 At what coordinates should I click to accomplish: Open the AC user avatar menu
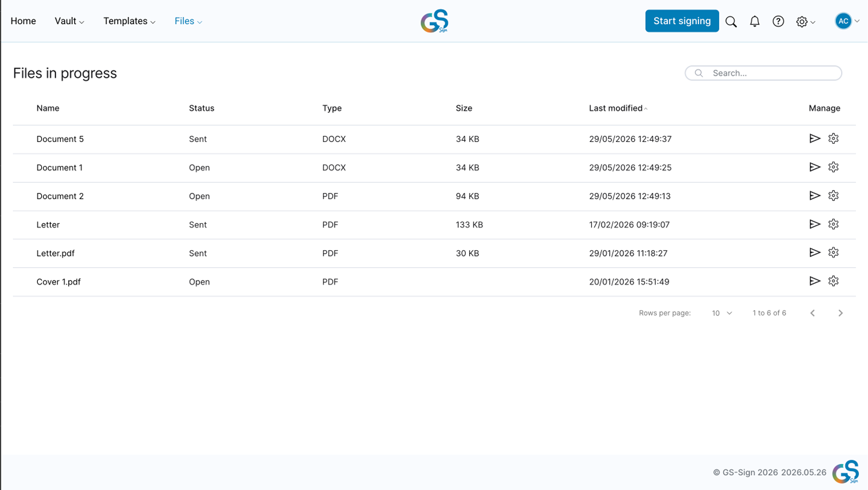[847, 21]
